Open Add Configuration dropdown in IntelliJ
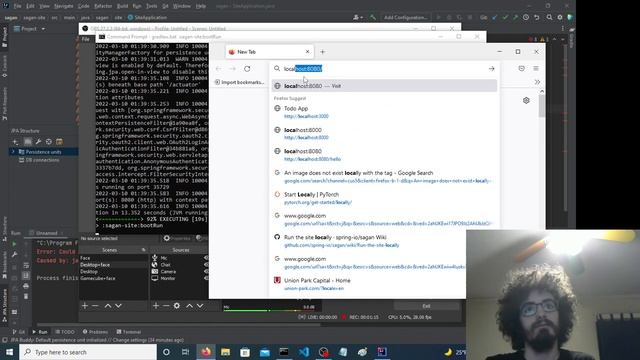Screen dimensions: 640x360 click(406, 18)
